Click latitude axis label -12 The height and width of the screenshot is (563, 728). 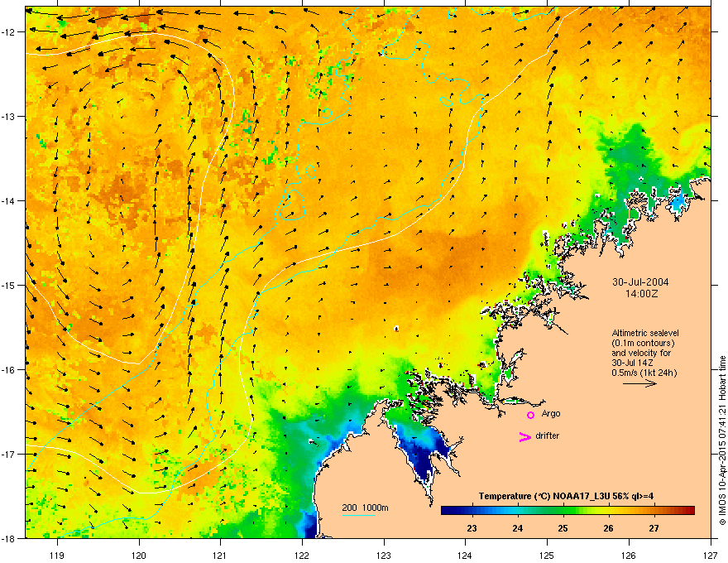(9, 32)
